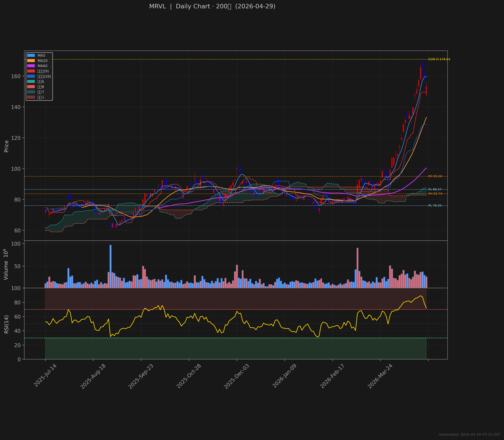Click the PH 83.74 level label
This screenshot has height=440, width=504.
click(435, 194)
